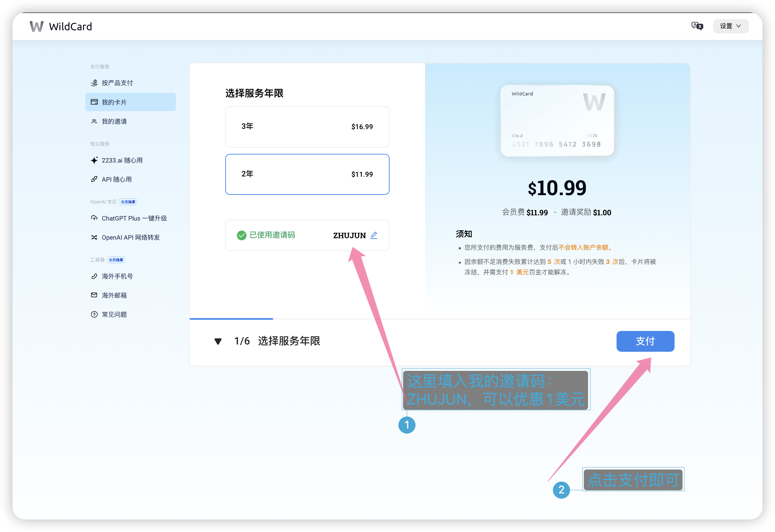Go to 我的邀请 page
Screen dimensions: 775x532
click(131, 121)
